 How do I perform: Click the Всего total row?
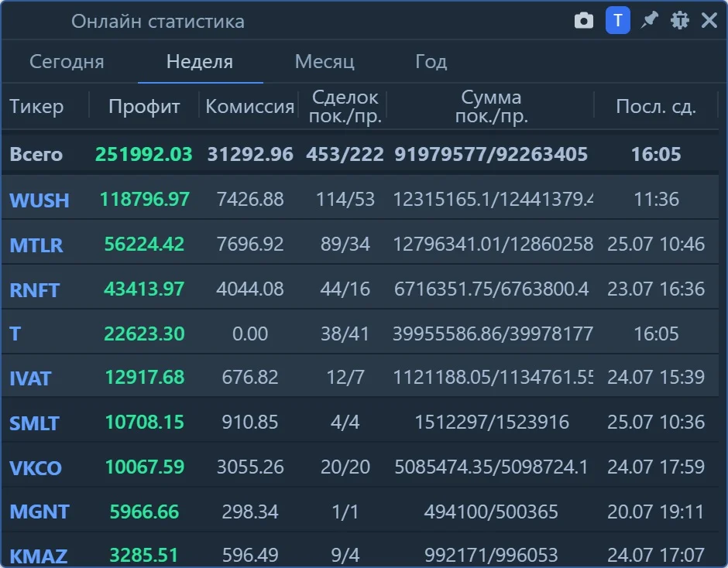point(360,154)
